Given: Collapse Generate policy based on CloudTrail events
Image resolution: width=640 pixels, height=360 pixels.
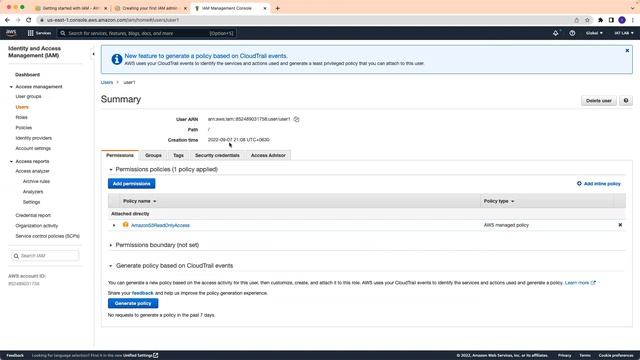Looking at the screenshot, I should (x=111, y=266).
